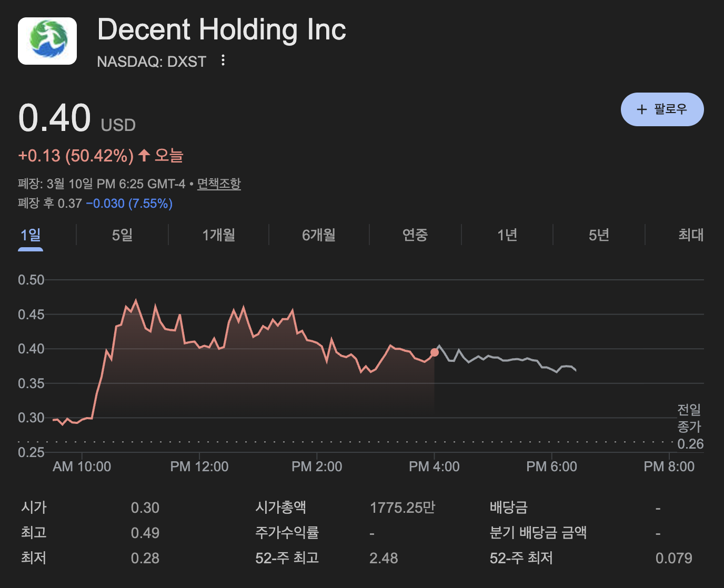The height and width of the screenshot is (588, 724).
Task: Click the 최저 value 0.28
Action: (x=145, y=558)
